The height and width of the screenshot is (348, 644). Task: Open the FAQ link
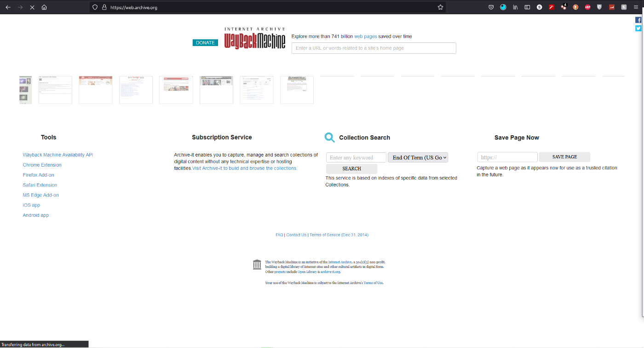click(x=279, y=235)
